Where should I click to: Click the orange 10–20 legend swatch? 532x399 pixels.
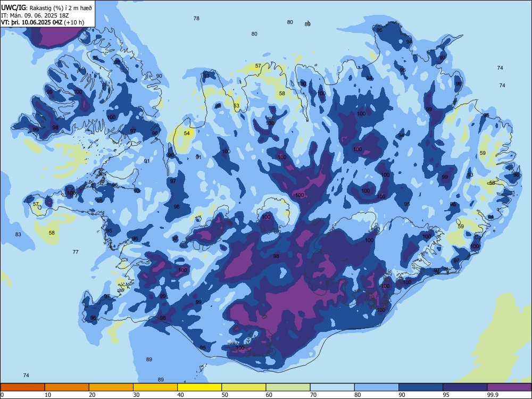point(67,387)
